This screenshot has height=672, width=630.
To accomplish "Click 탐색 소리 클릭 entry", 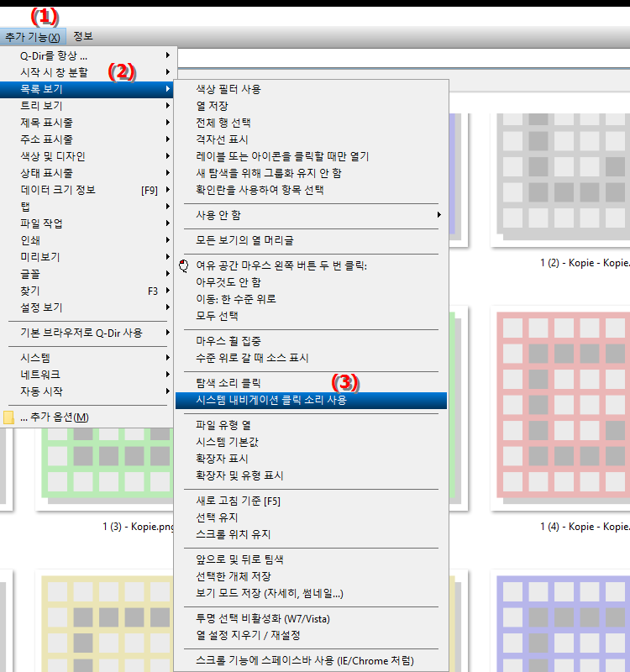I will pos(311,383).
